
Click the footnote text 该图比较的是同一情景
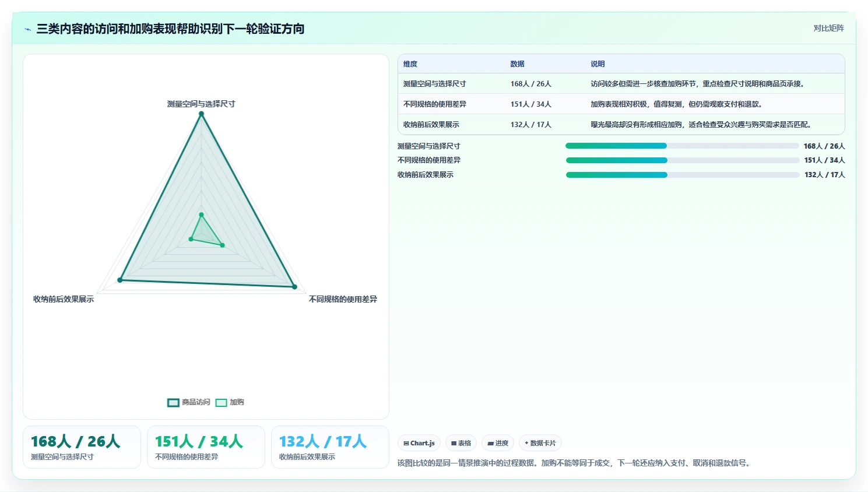coord(575,463)
